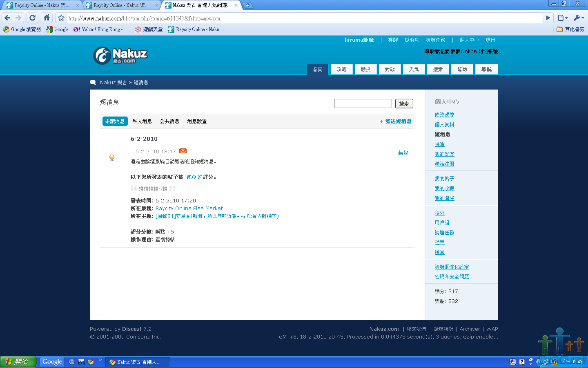Click the browser back arrow
This screenshot has height=368, width=588.
click(7, 18)
